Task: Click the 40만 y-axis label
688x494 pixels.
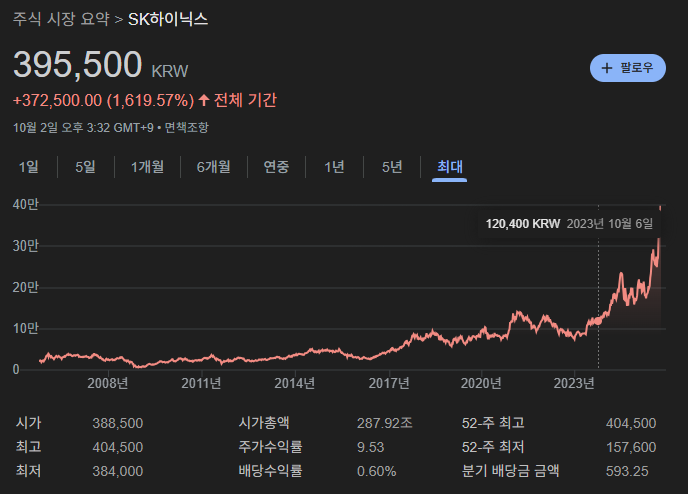Action: click(26, 204)
